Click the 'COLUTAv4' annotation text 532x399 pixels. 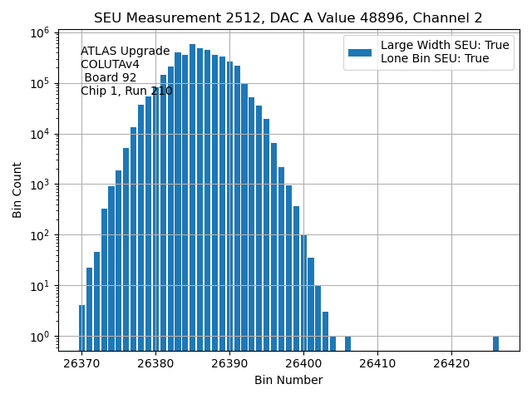click(x=110, y=65)
